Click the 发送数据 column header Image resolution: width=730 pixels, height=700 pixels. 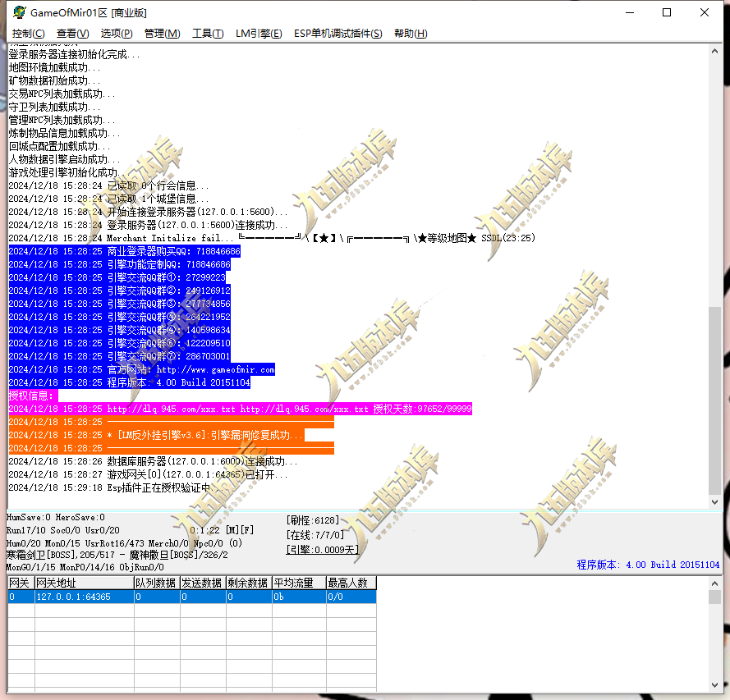(203, 583)
